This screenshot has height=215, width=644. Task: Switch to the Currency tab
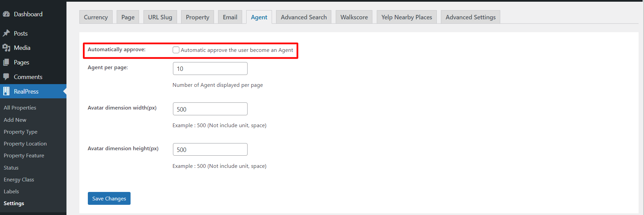pyautogui.click(x=96, y=17)
